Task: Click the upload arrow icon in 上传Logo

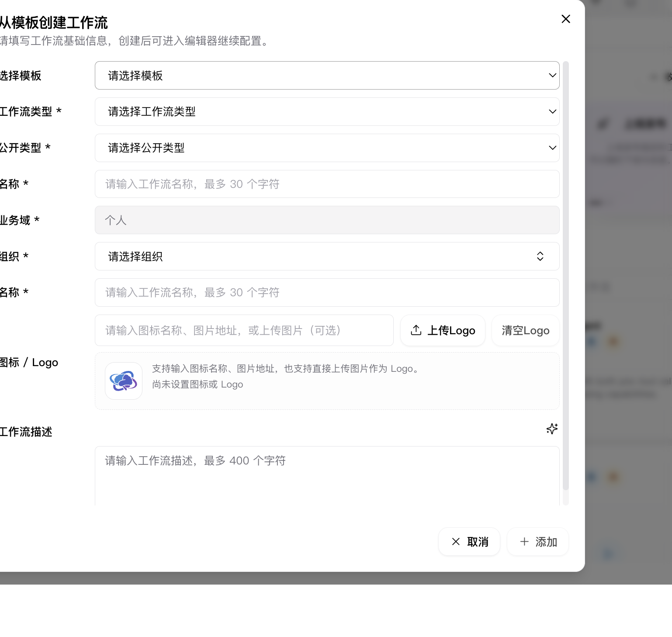Action: (x=416, y=330)
